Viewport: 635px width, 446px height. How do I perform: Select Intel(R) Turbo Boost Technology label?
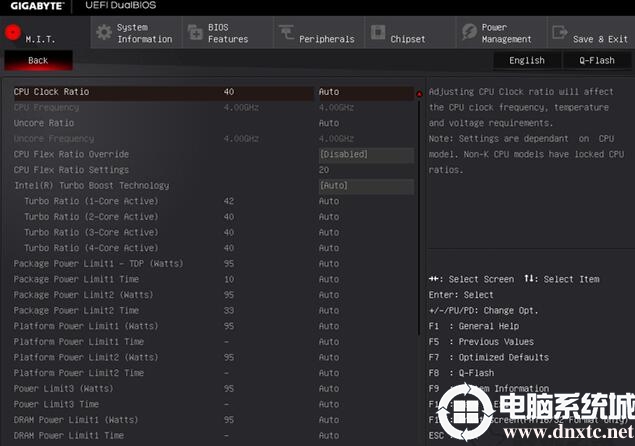point(92,186)
